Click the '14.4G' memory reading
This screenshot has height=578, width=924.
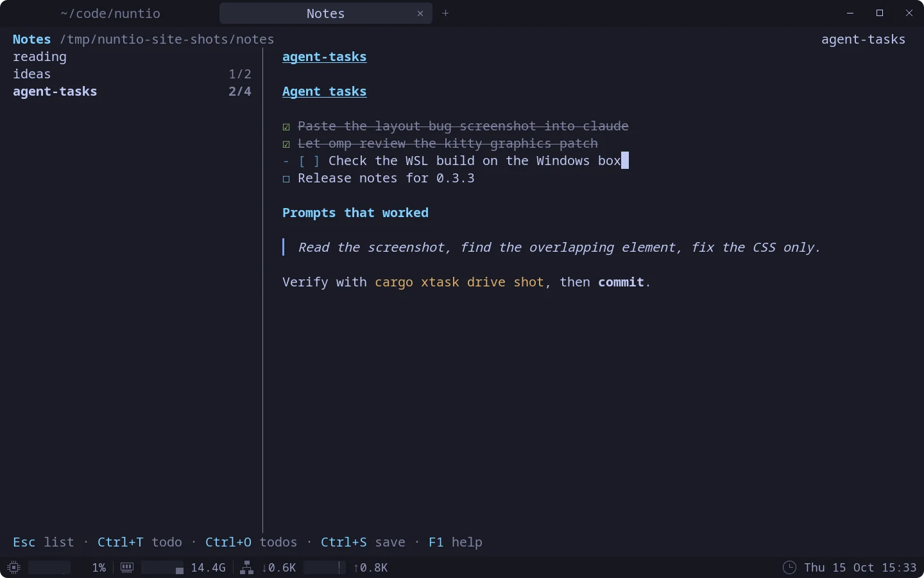pos(209,568)
